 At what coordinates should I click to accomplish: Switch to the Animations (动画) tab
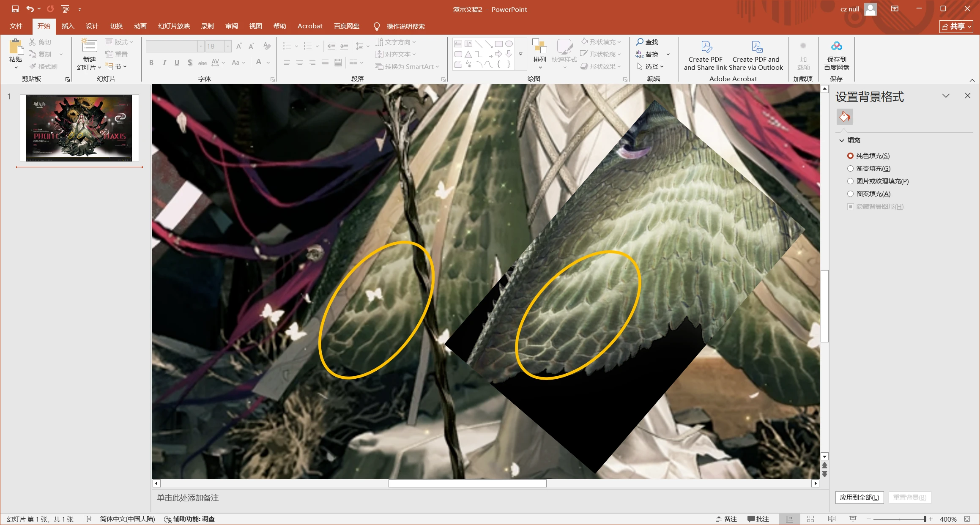pos(140,26)
